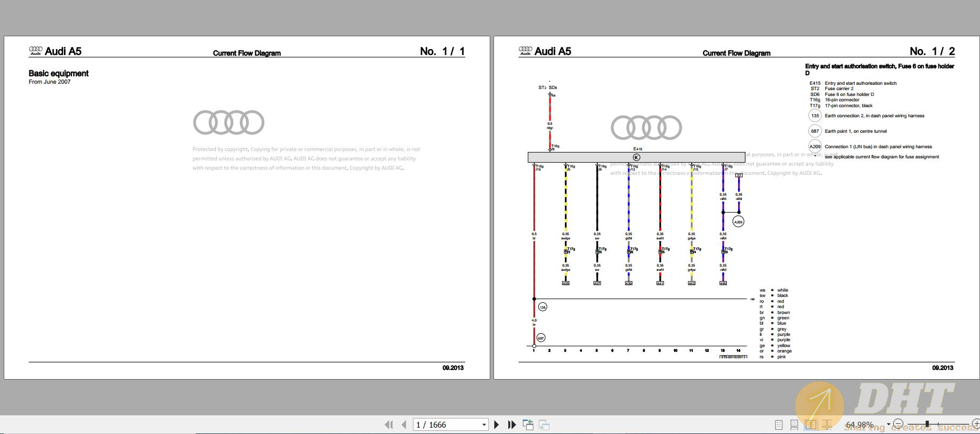The width and height of the screenshot is (980, 434).
Task: Click earth connection 135 circle in diagram
Action: [542, 307]
